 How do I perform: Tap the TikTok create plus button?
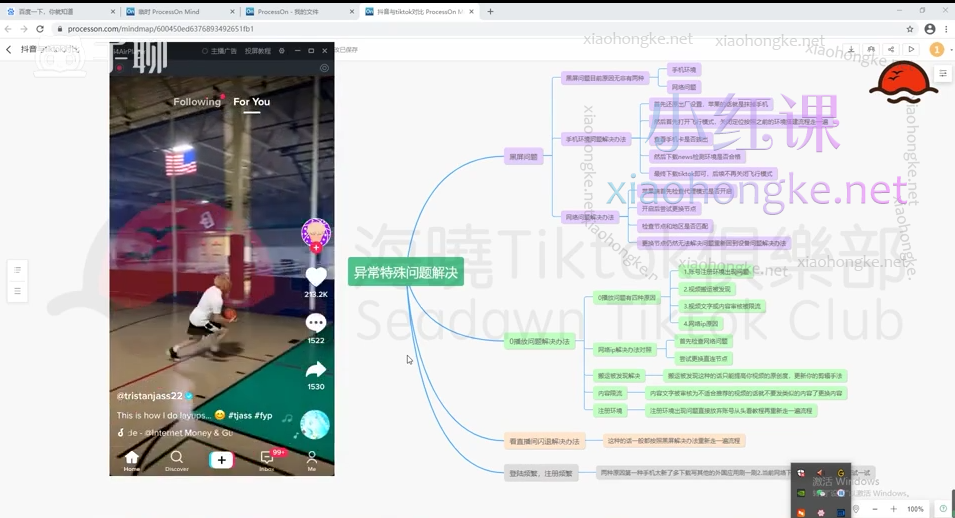221,460
